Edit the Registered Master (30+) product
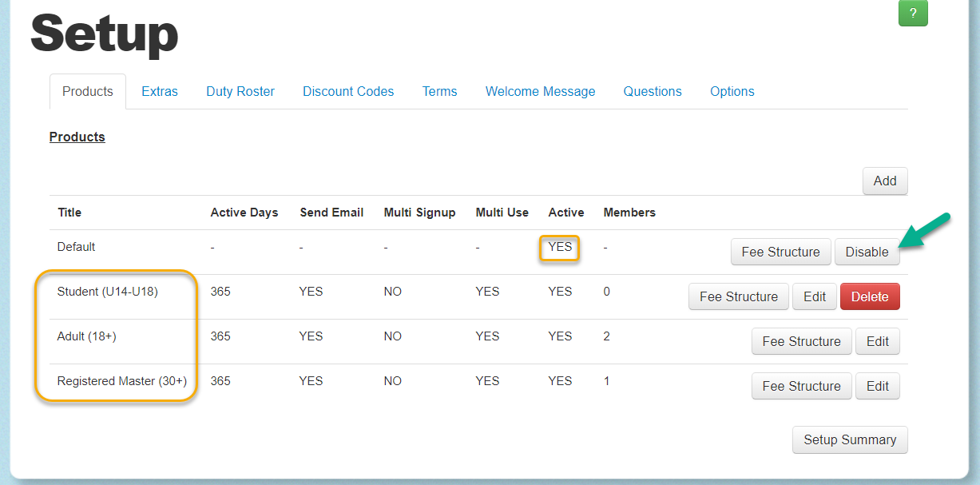 (x=878, y=386)
